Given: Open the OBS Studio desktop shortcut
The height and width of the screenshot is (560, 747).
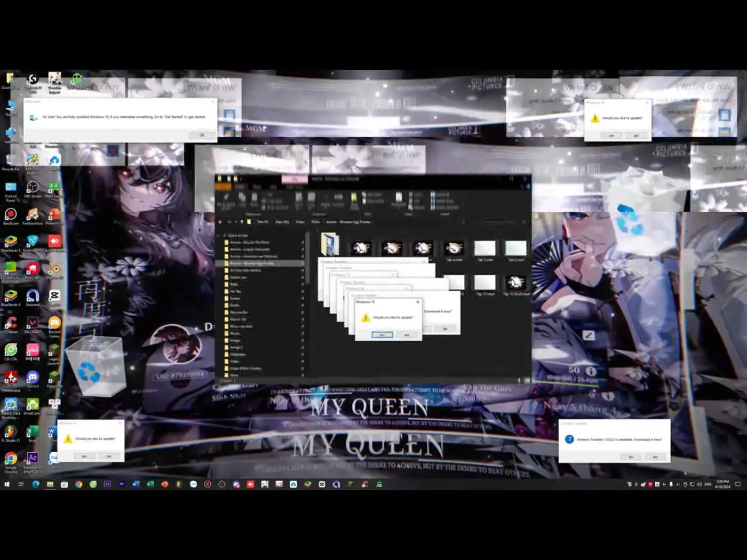Looking at the screenshot, I should [x=33, y=189].
